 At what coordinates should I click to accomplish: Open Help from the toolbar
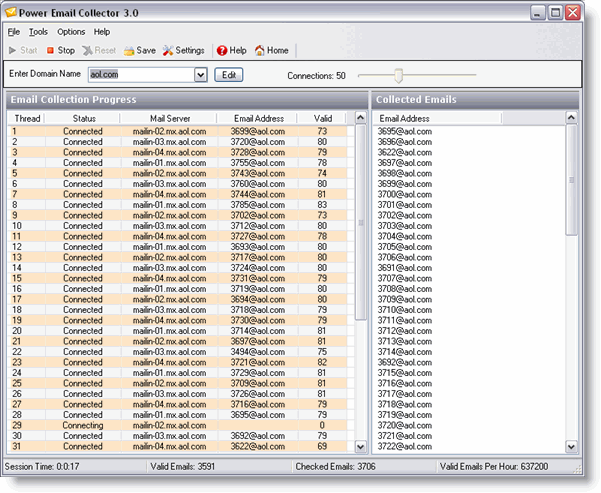click(232, 50)
